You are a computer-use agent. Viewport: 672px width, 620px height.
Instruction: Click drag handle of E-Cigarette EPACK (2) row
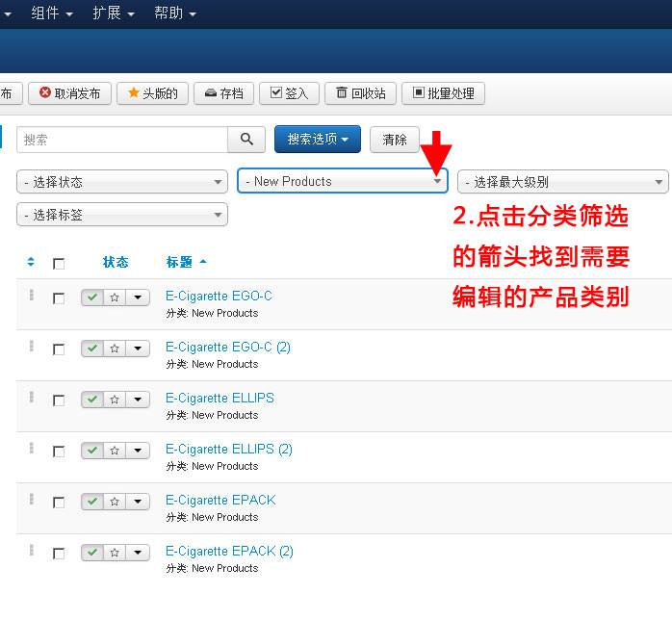coord(31,550)
